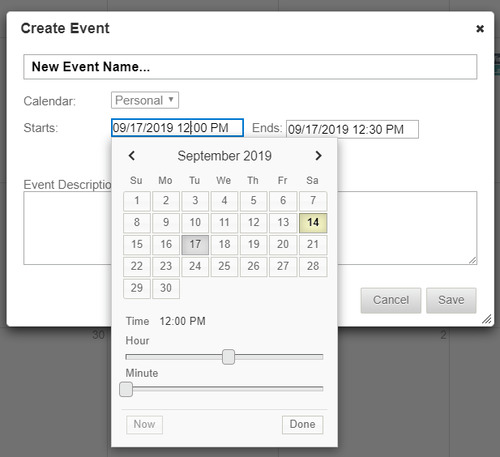Close the Create Event dialog

pyautogui.click(x=480, y=29)
